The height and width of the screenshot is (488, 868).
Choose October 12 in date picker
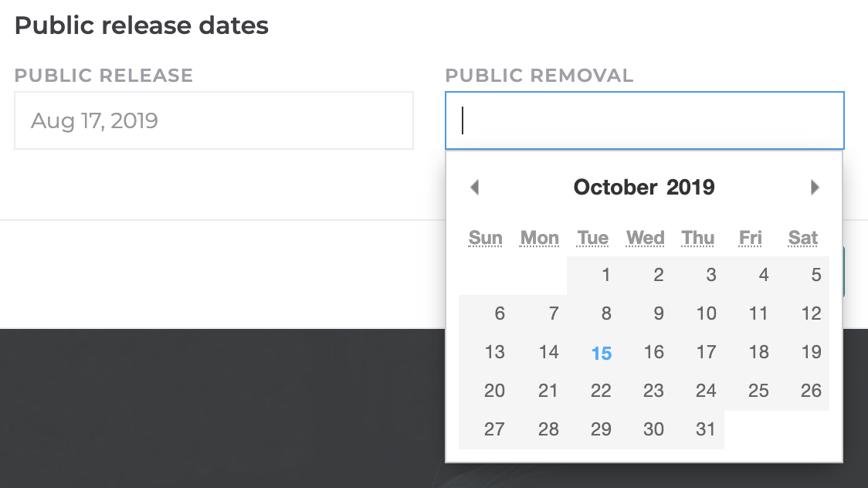(x=811, y=313)
